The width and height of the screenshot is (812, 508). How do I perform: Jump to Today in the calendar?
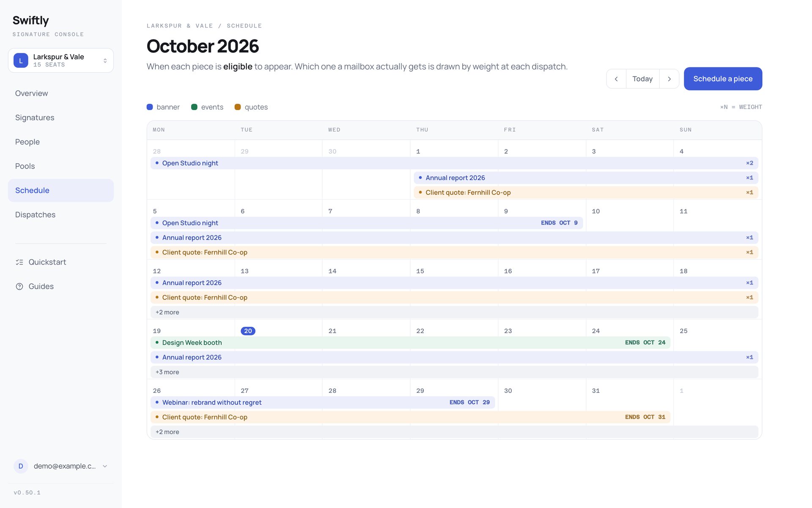pos(642,79)
